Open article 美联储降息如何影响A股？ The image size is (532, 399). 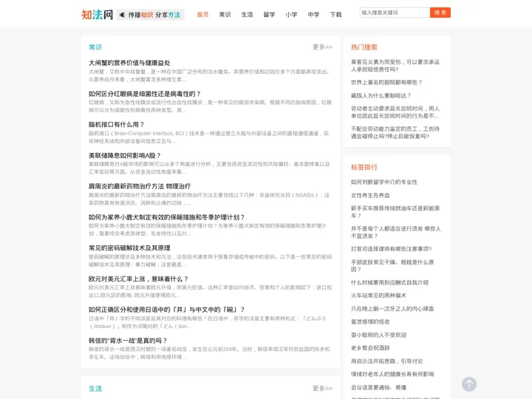[125, 155]
